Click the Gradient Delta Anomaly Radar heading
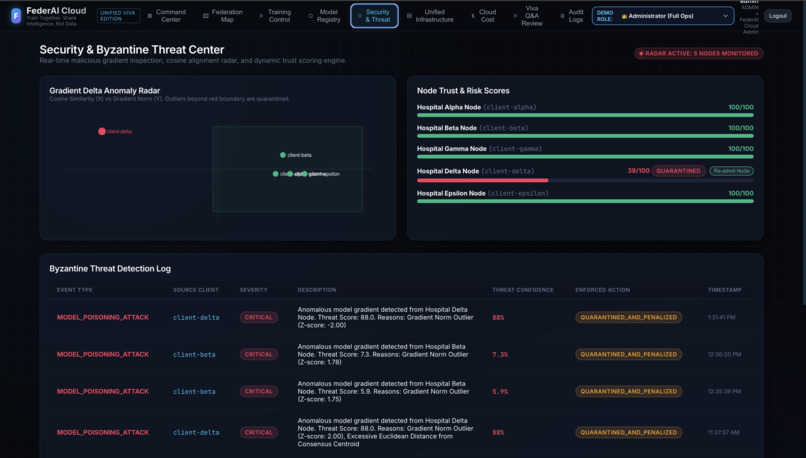Screen dimensions: 806x458 click(105, 90)
